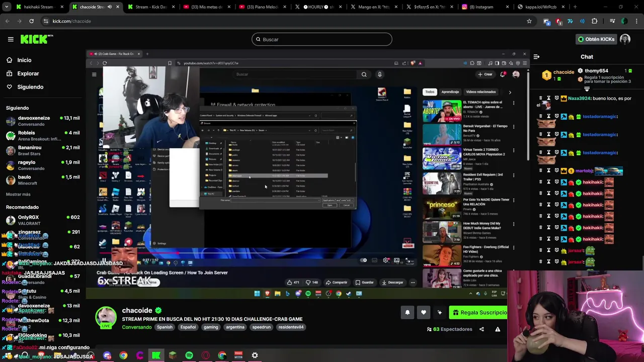
Task: Switch to the kappa.lol browser tab
Action: (540, 7)
